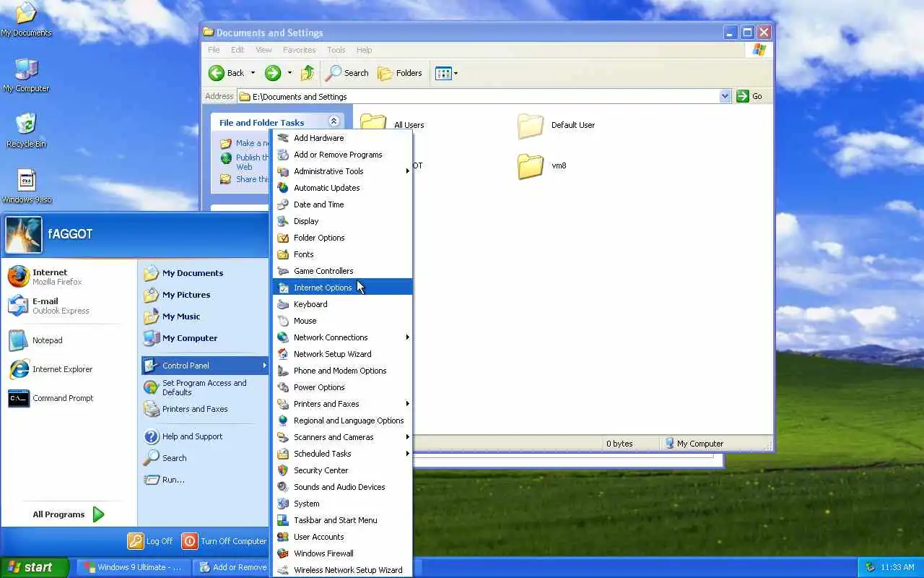
Task: Open My Computer in Start menu
Action: click(205, 338)
